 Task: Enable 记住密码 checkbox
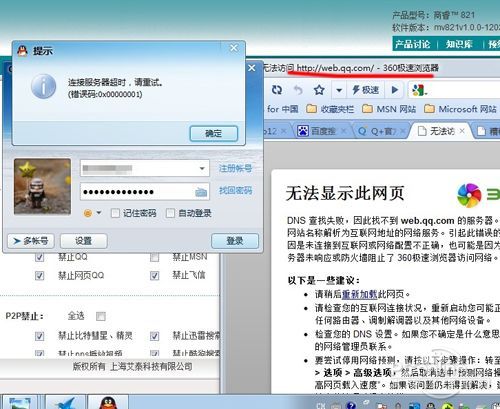click(x=115, y=213)
